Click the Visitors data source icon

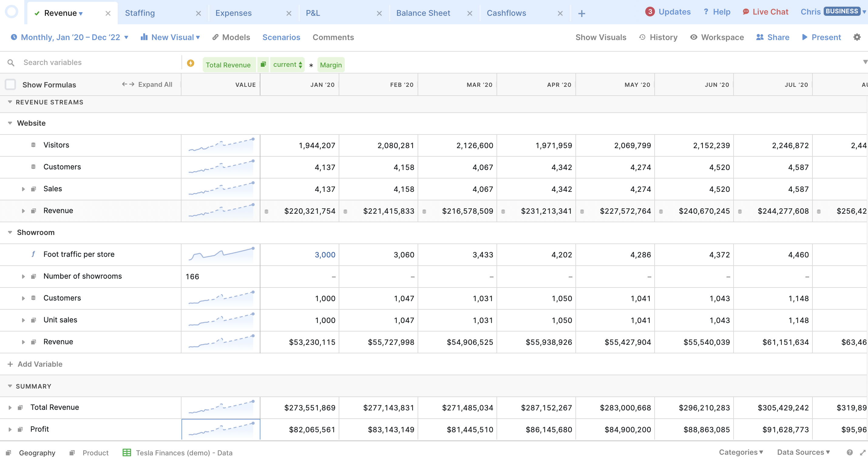coord(33,145)
